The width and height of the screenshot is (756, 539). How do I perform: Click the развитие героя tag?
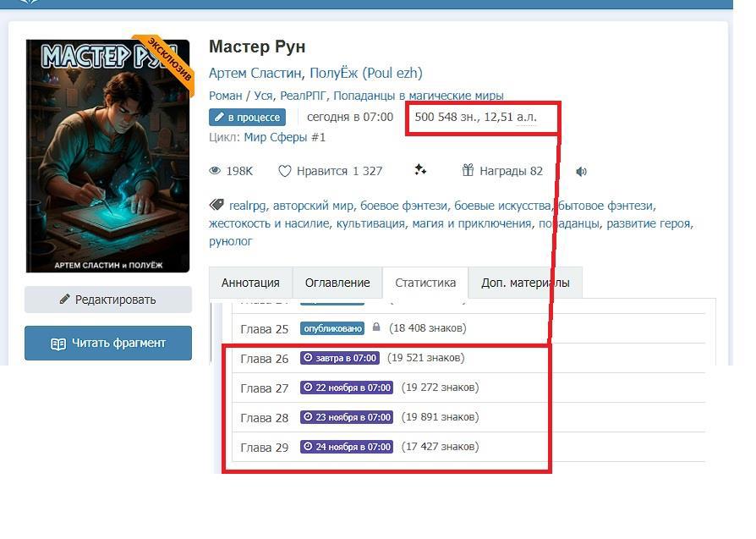[x=649, y=224]
